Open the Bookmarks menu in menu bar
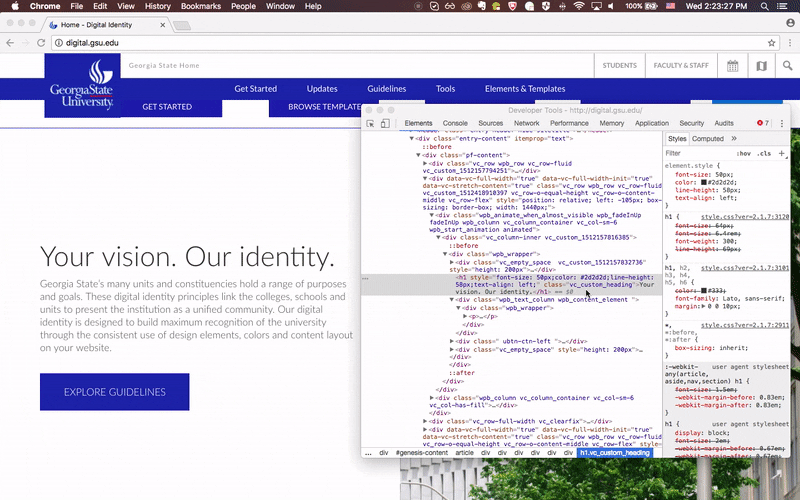 click(x=201, y=6)
